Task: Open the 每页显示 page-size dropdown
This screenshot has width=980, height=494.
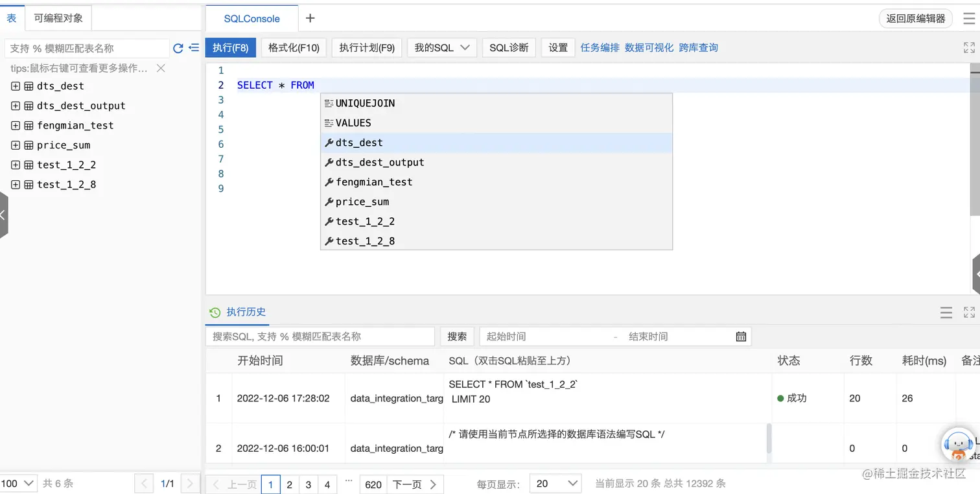Action: [x=554, y=484]
